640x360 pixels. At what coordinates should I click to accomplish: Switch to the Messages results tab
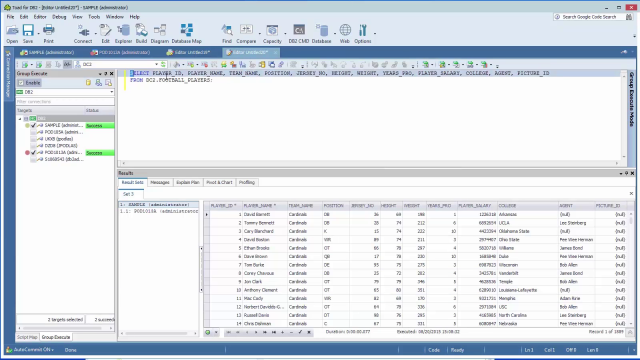[x=160, y=182]
